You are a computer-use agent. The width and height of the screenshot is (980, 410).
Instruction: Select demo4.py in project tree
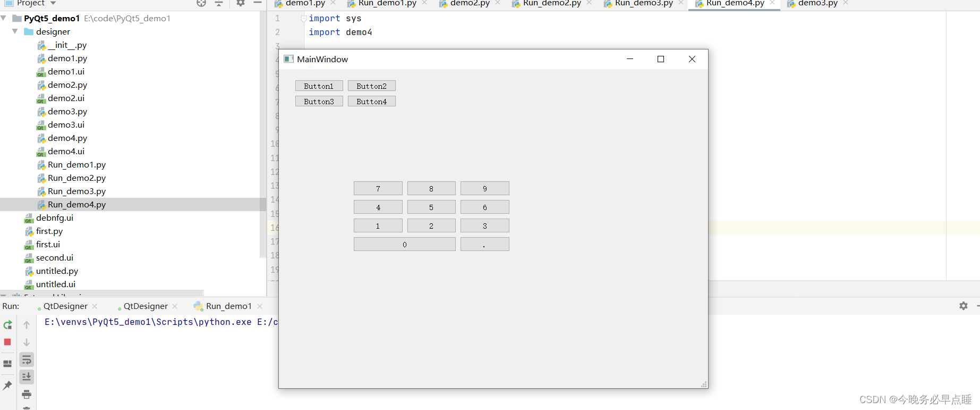click(x=62, y=138)
